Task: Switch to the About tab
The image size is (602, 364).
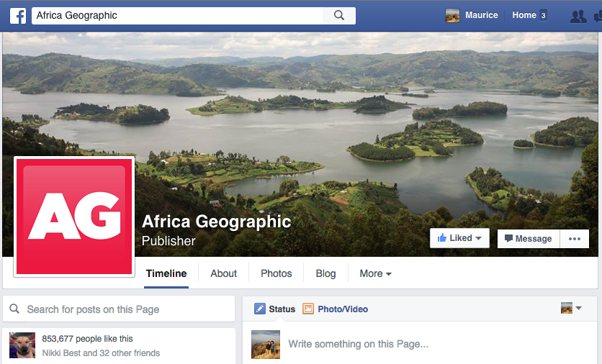Action: coord(223,273)
